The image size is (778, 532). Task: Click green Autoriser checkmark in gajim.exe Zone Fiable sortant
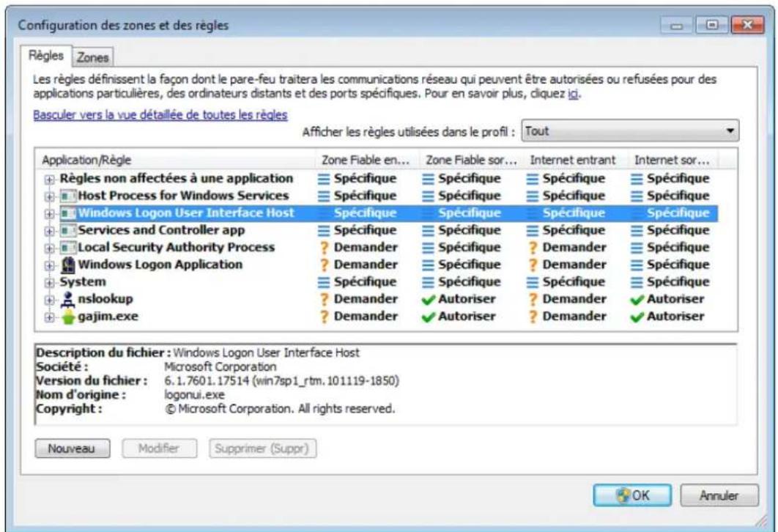pyautogui.click(x=429, y=317)
